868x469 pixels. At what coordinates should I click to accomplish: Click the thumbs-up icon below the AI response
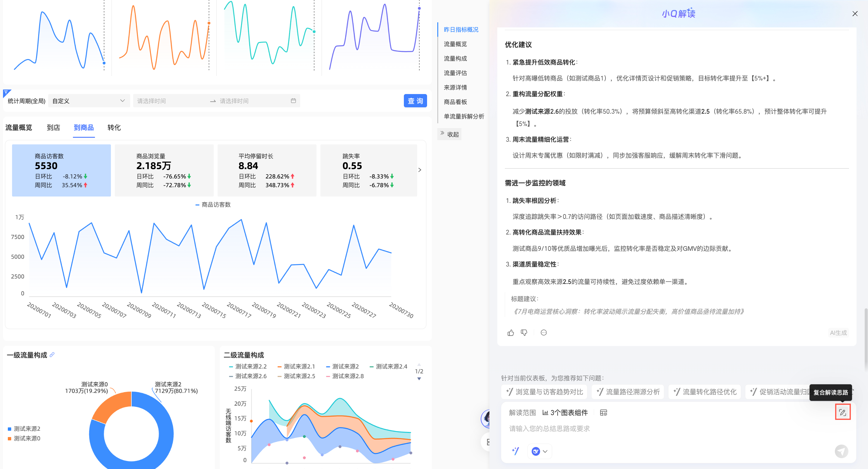tap(511, 333)
